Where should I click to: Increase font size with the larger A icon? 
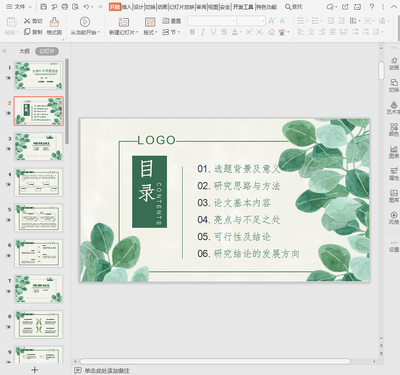(272, 21)
